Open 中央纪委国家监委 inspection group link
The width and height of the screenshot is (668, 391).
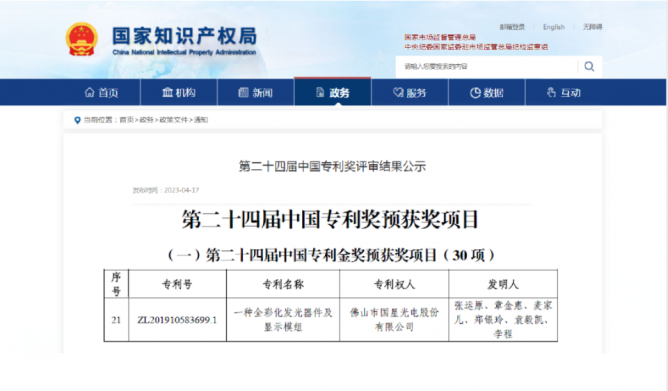pyautogui.click(x=476, y=47)
